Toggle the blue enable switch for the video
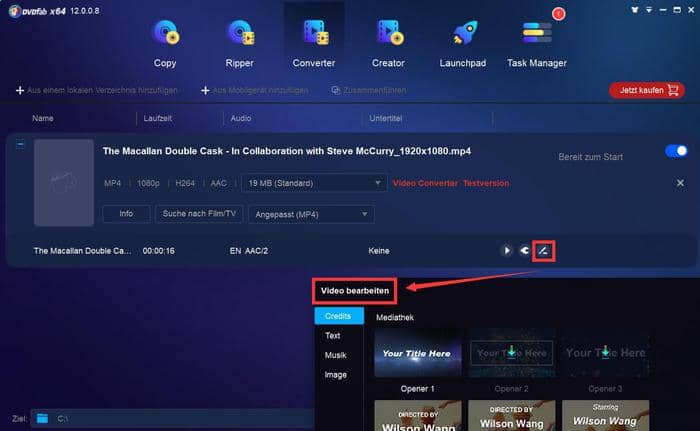Viewport: 700px width, 431px height. coord(676,151)
